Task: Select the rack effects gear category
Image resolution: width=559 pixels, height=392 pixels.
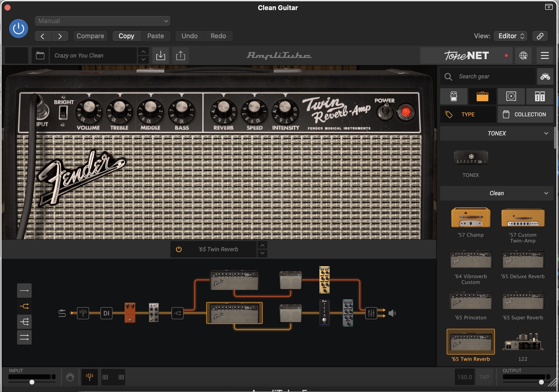Action: pos(540,96)
